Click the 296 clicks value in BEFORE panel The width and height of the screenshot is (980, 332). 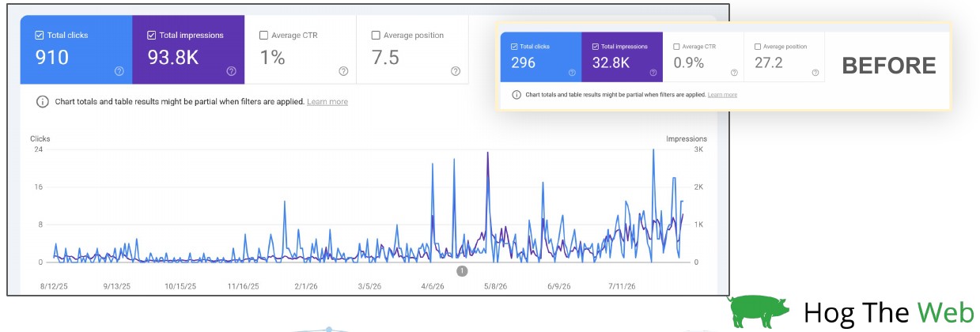[524, 62]
